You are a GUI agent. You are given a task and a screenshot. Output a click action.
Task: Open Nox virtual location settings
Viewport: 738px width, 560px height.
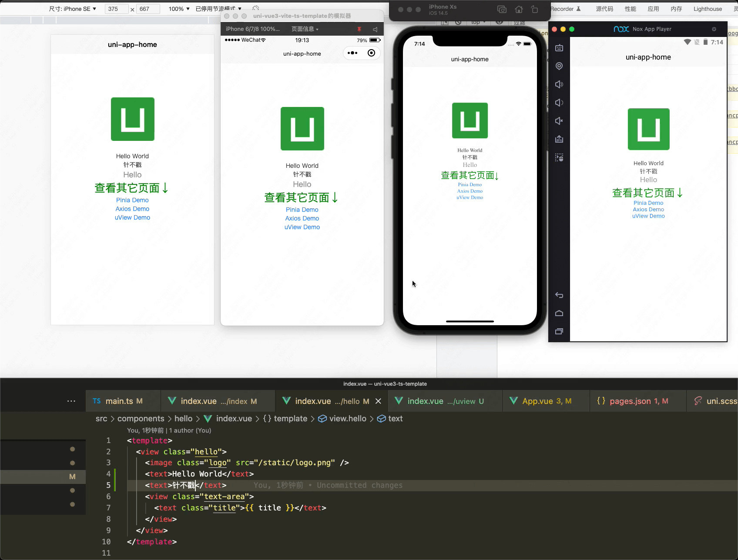tap(559, 66)
